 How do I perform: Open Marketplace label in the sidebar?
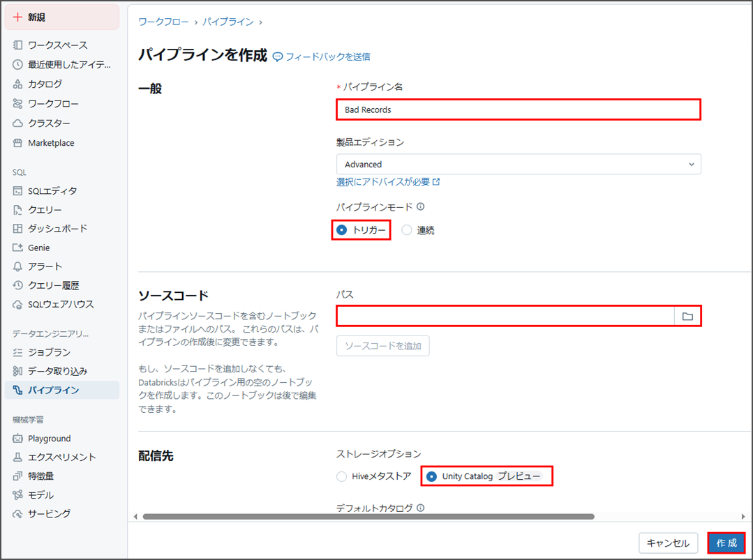coord(52,143)
